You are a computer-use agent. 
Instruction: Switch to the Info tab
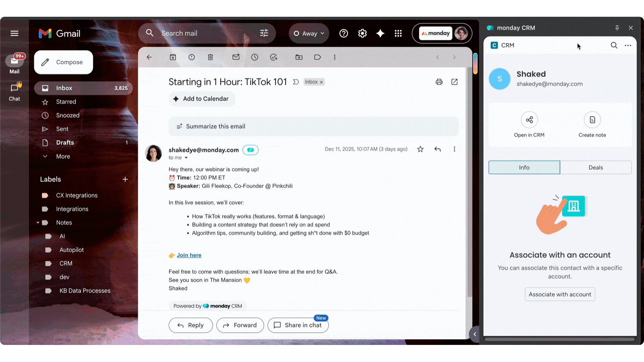[x=524, y=168]
